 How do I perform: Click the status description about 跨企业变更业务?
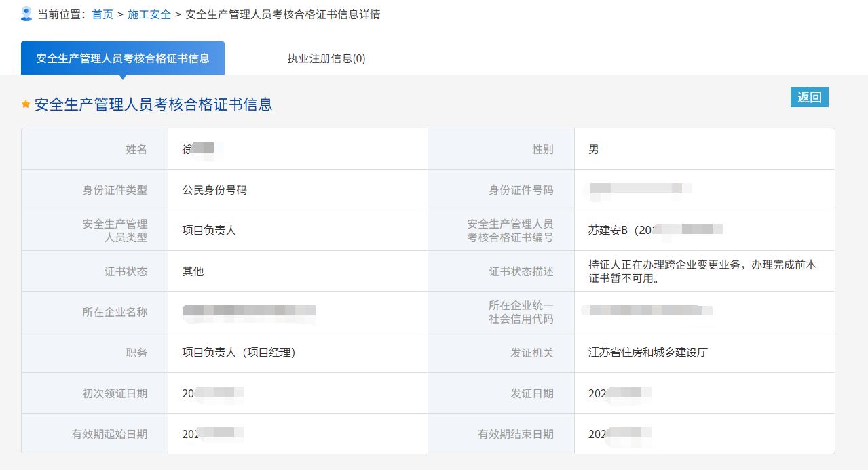702,271
